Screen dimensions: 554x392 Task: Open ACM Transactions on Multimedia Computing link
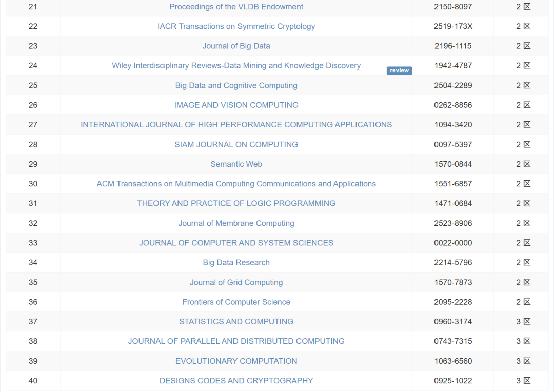tap(236, 184)
